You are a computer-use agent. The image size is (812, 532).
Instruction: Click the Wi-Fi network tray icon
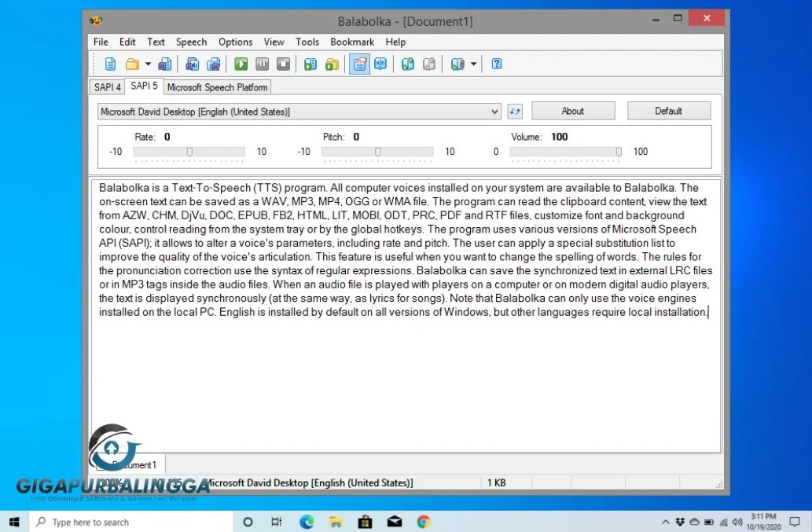723,522
